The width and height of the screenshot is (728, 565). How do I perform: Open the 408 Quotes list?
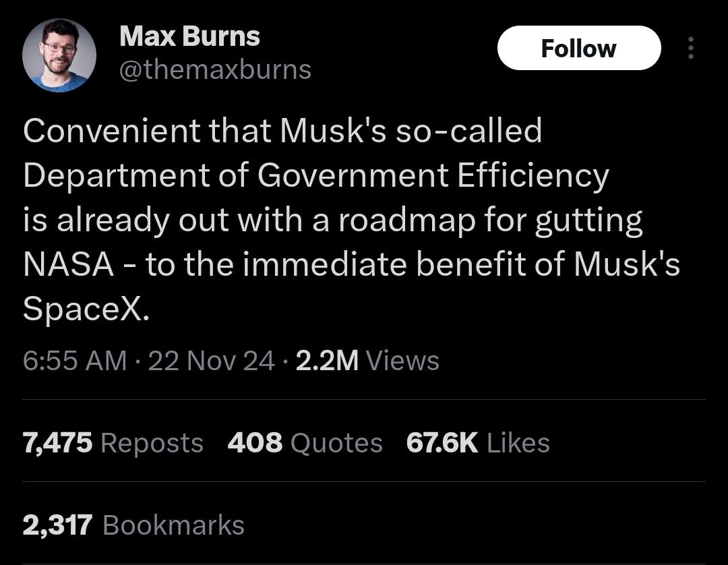305,443
